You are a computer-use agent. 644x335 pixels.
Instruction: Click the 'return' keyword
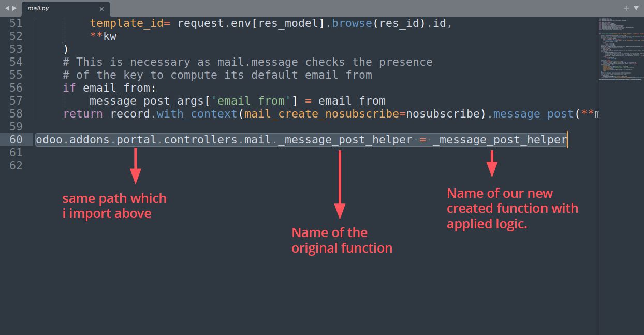[83, 114]
